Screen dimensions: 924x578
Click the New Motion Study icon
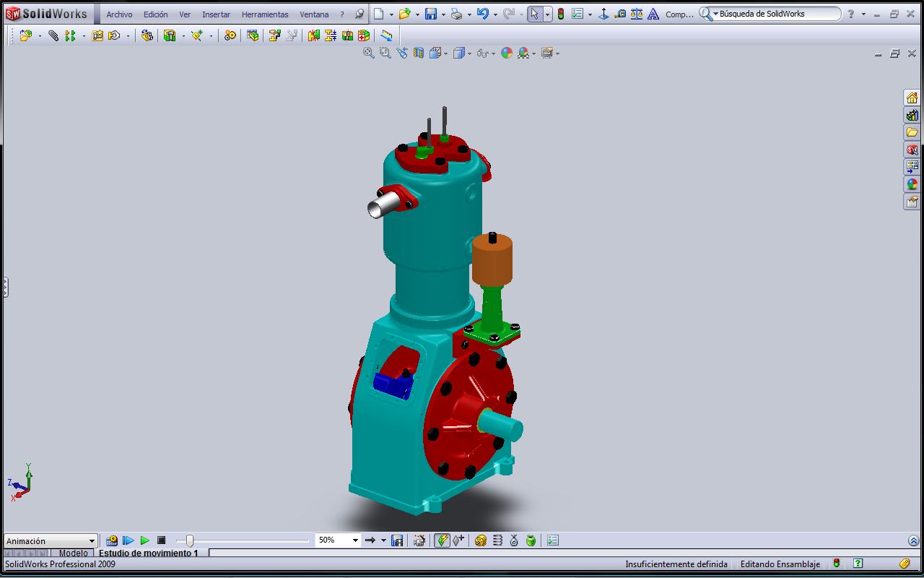pos(230,35)
